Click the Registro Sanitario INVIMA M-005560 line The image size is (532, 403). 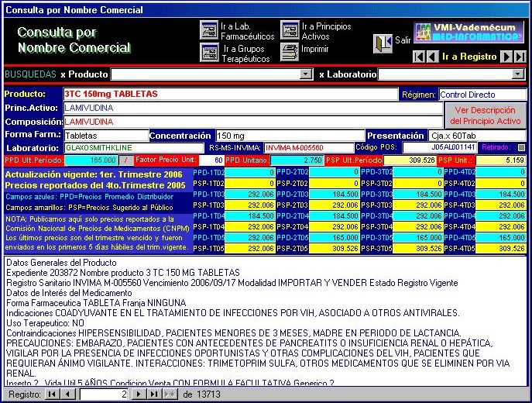[x=232, y=283]
